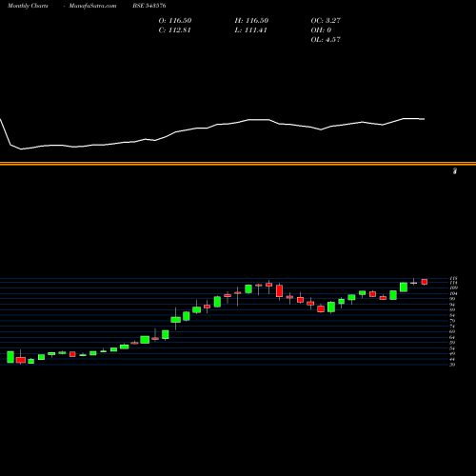
Task: Click the 'BSE 543576' symbol text
Action: (149, 6)
